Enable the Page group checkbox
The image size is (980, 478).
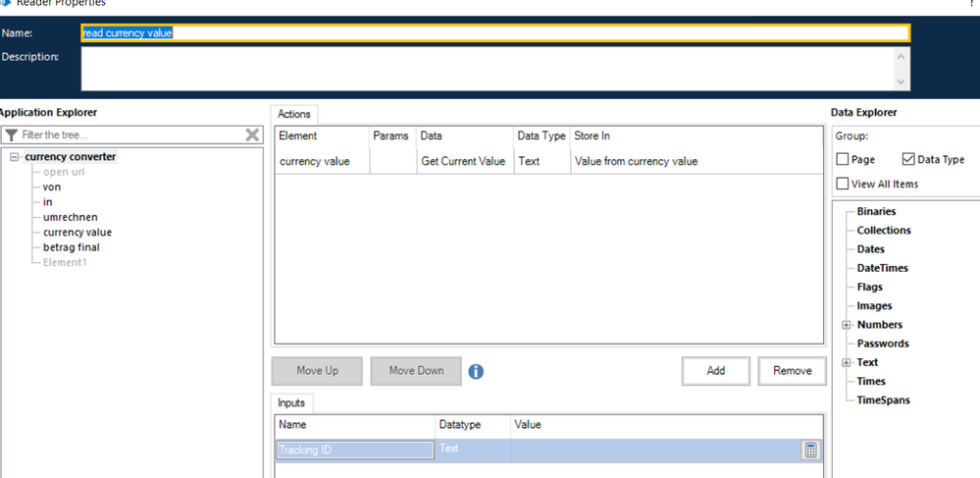click(x=843, y=159)
